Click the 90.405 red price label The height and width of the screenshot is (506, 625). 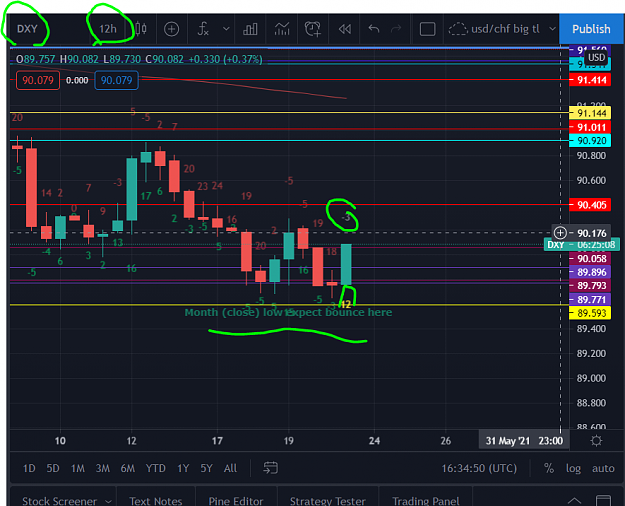(x=590, y=205)
